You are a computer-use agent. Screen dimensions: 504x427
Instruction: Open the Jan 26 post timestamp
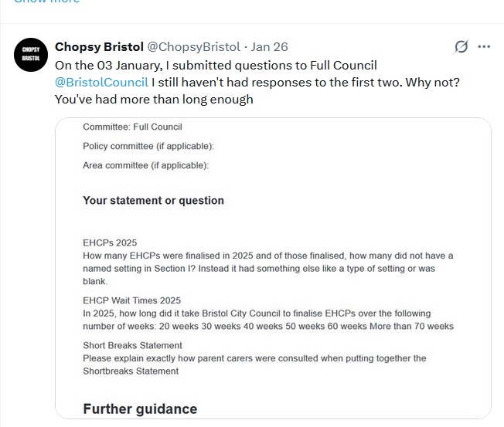270,47
